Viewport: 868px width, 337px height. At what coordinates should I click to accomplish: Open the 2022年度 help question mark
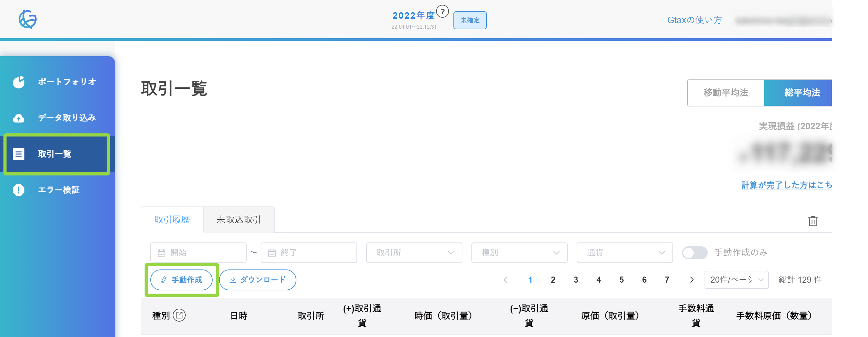click(x=443, y=12)
